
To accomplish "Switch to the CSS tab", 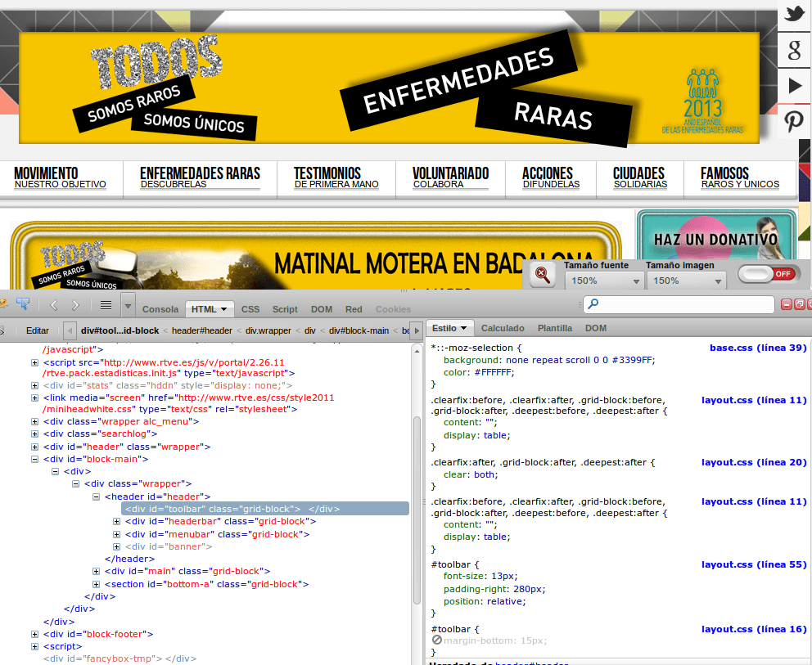I will pos(250,309).
